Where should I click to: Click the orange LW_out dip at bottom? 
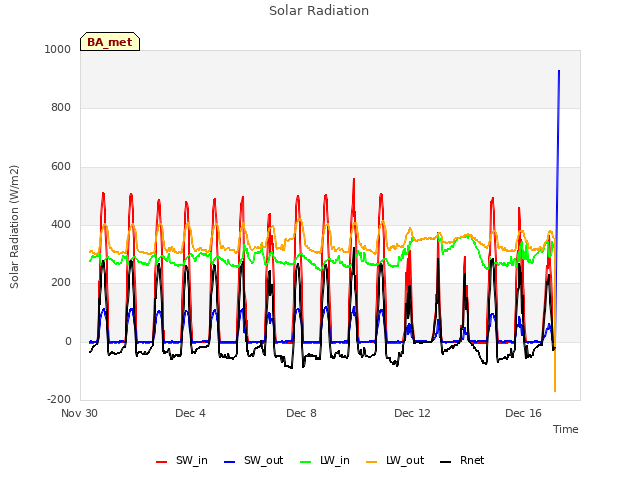[555, 391]
